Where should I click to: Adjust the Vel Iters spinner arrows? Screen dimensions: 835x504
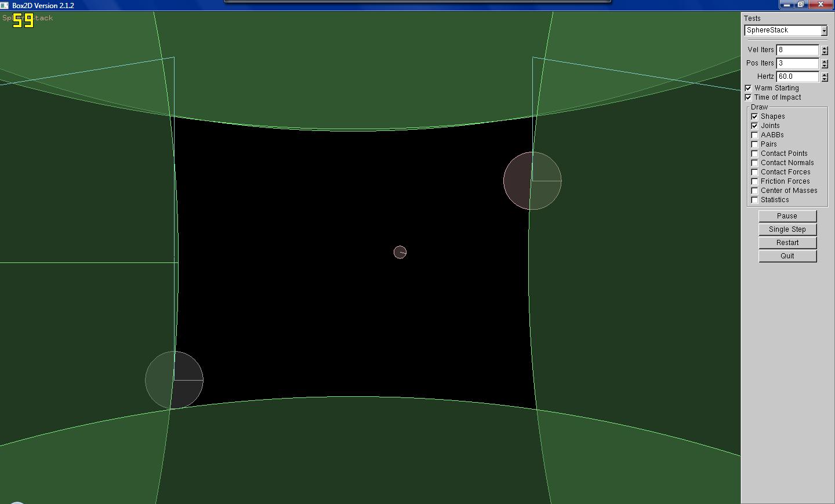[x=825, y=50]
